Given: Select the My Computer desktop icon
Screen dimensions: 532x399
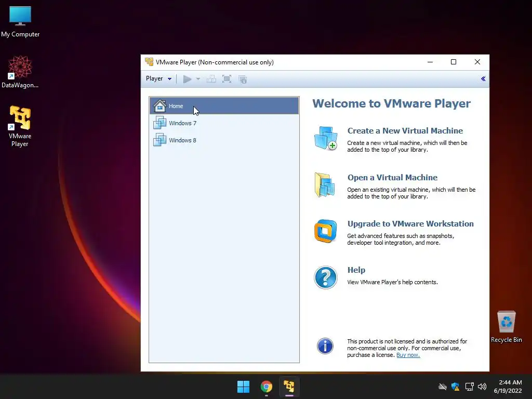Looking at the screenshot, I should [20, 22].
